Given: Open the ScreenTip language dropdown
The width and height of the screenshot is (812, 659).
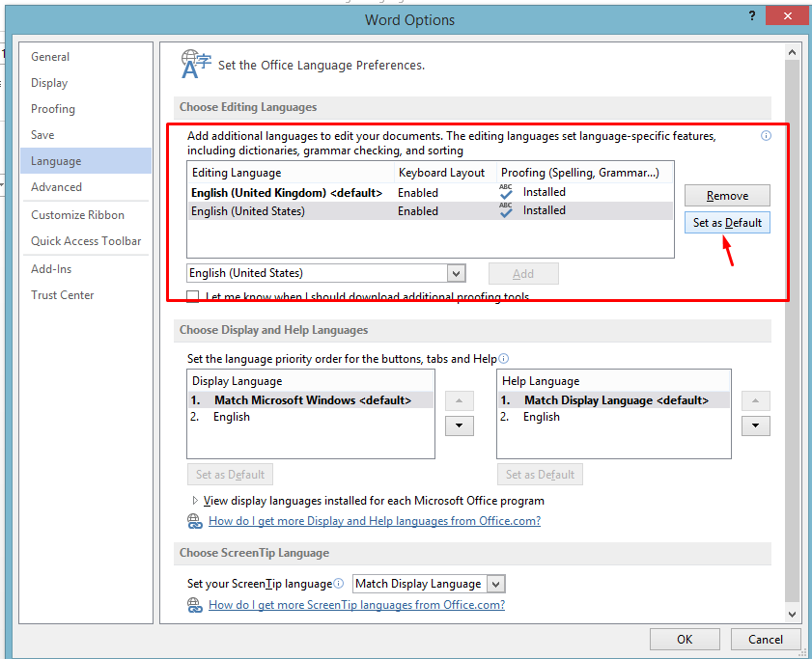Looking at the screenshot, I should [495, 584].
